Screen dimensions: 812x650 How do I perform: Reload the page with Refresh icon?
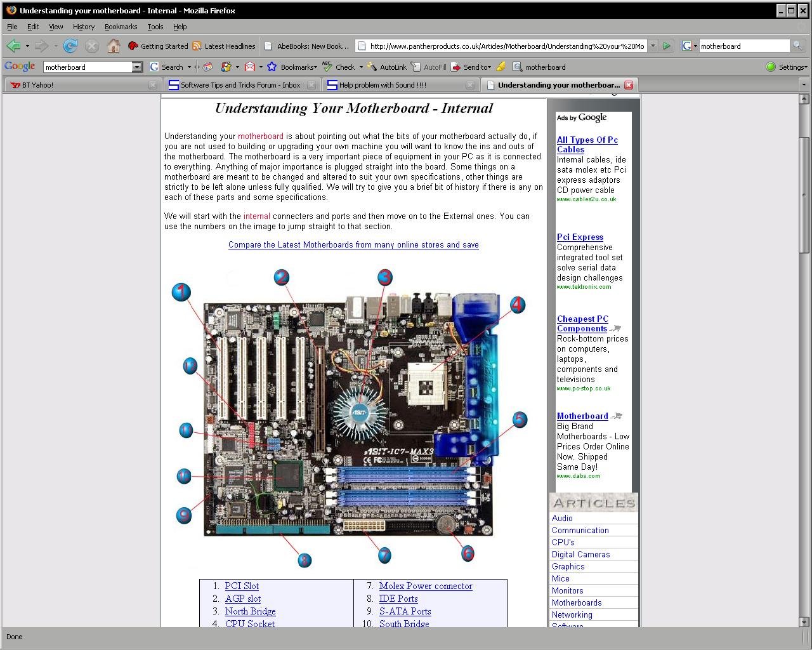pos(70,46)
